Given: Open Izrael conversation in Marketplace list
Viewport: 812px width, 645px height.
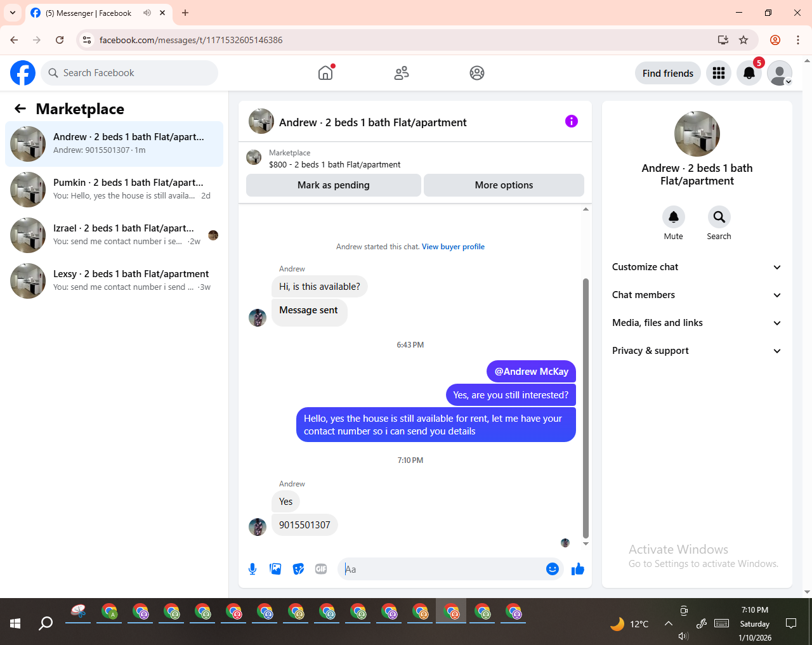Looking at the screenshot, I should point(114,235).
